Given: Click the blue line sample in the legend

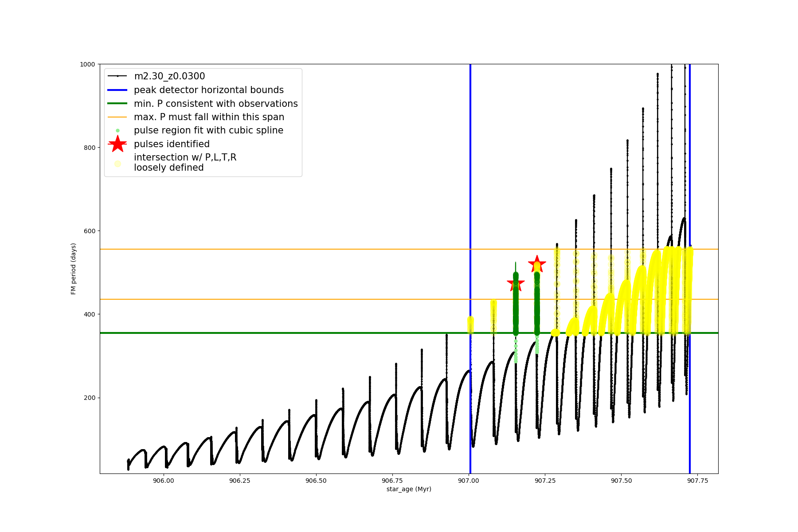Looking at the screenshot, I should [x=117, y=90].
